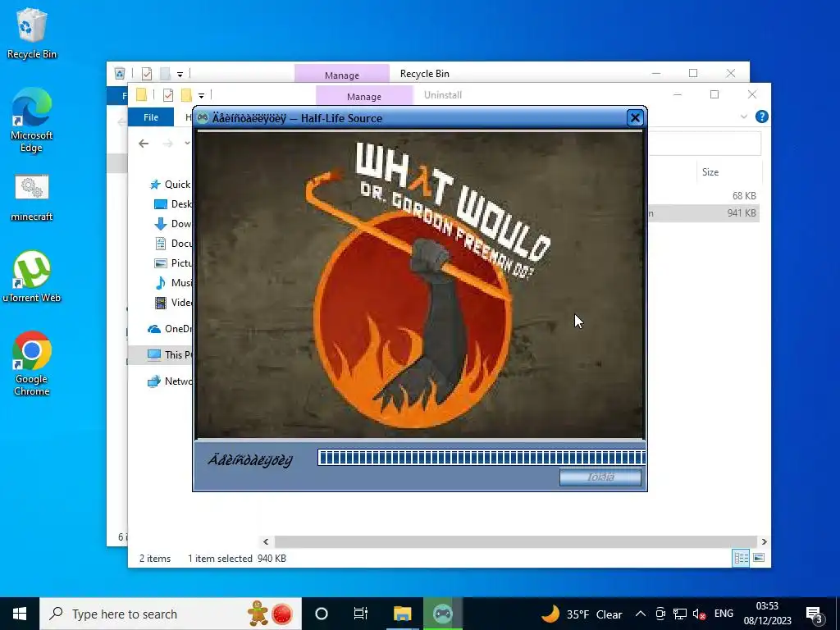Screen dimensions: 840x630
Task: Select Pictures folder in navigation pane
Action: click(172, 263)
